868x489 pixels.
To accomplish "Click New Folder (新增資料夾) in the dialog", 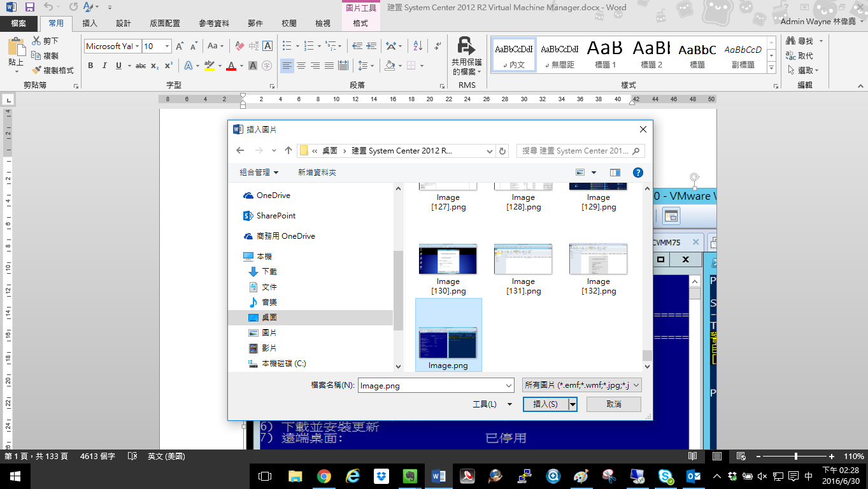I will 317,173.
